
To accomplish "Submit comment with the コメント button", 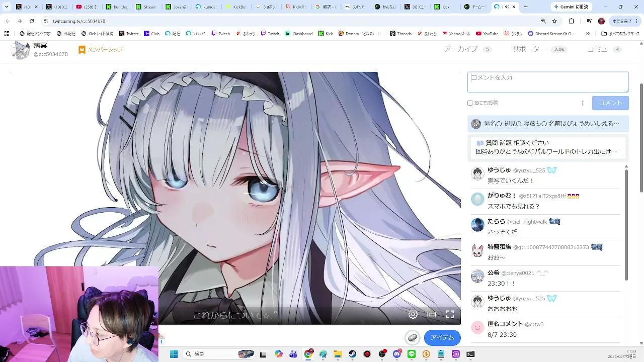I will (x=610, y=103).
